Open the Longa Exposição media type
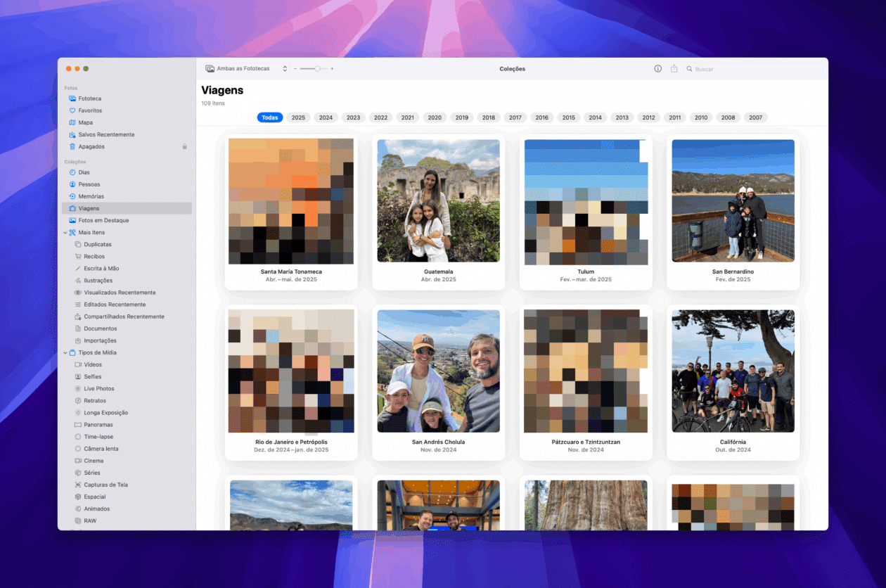 pyautogui.click(x=127, y=412)
